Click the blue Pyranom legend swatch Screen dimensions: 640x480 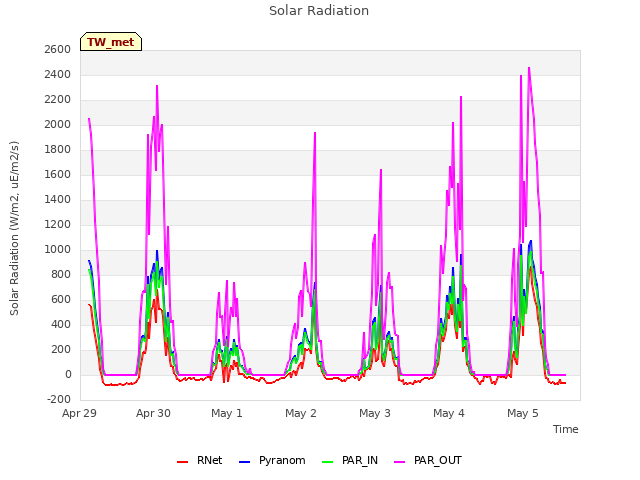244,462
